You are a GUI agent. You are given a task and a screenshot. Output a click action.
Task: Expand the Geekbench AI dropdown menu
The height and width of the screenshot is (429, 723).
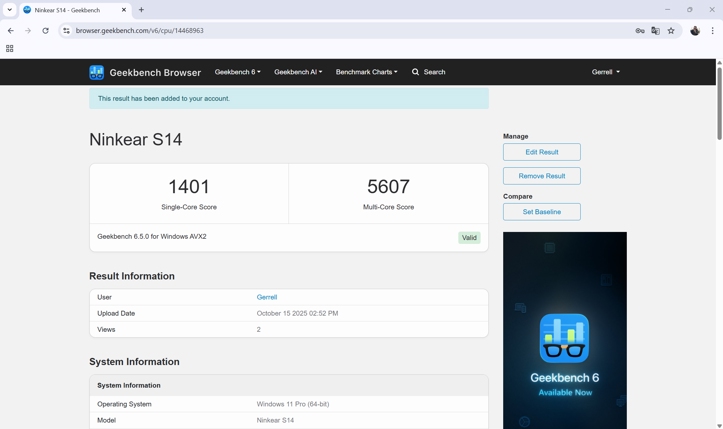pyautogui.click(x=298, y=72)
